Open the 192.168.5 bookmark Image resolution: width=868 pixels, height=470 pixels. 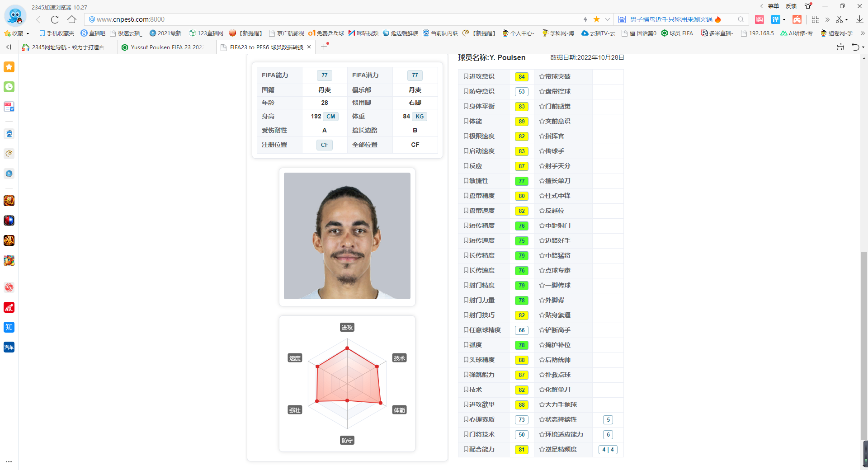pyautogui.click(x=757, y=33)
